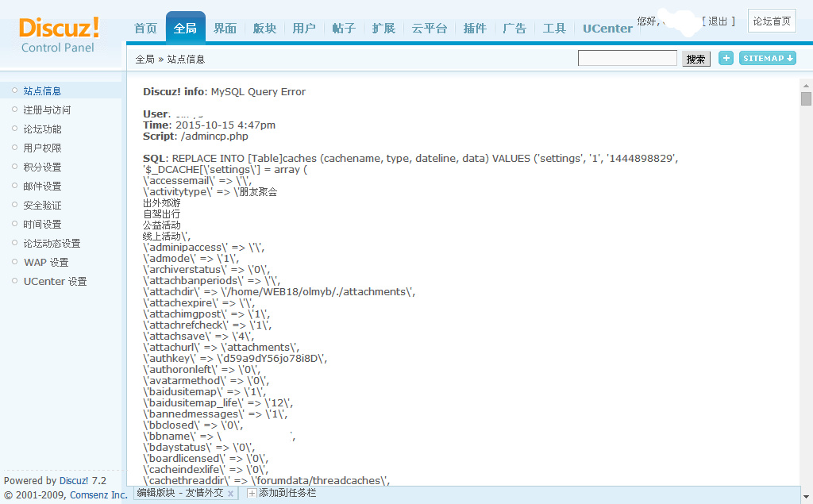813x504 pixels.
Task: Open 用户权限 in the sidebar
Action: 43,148
